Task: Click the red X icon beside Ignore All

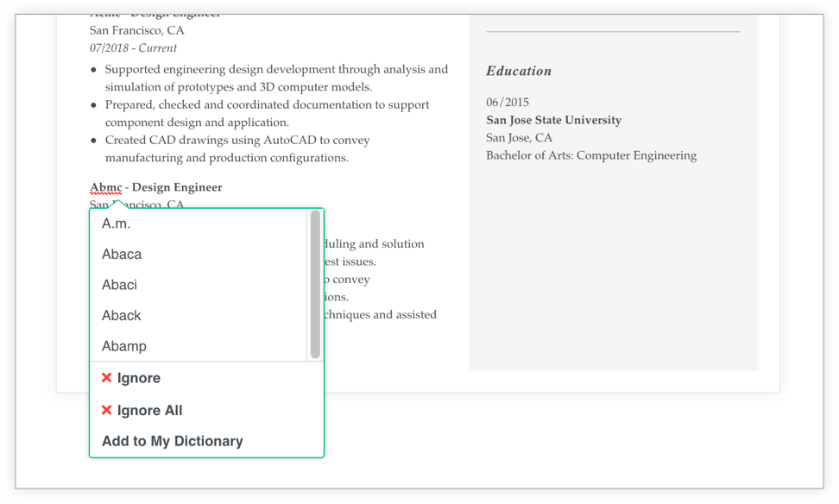Action: [x=107, y=410]
